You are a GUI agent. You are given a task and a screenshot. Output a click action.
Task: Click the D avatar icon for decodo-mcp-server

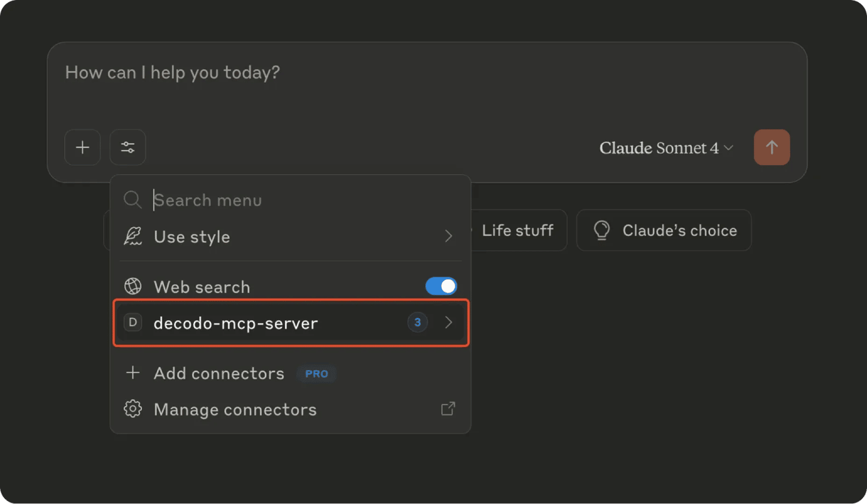pyautogui.click(x=133, y=322)
